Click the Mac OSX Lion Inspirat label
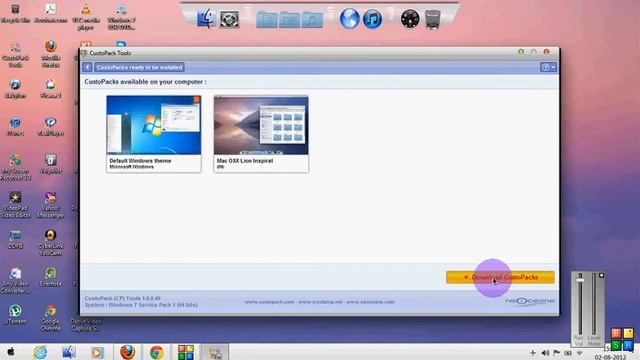The width and height of the screenshot is (640, 360). 244,160
